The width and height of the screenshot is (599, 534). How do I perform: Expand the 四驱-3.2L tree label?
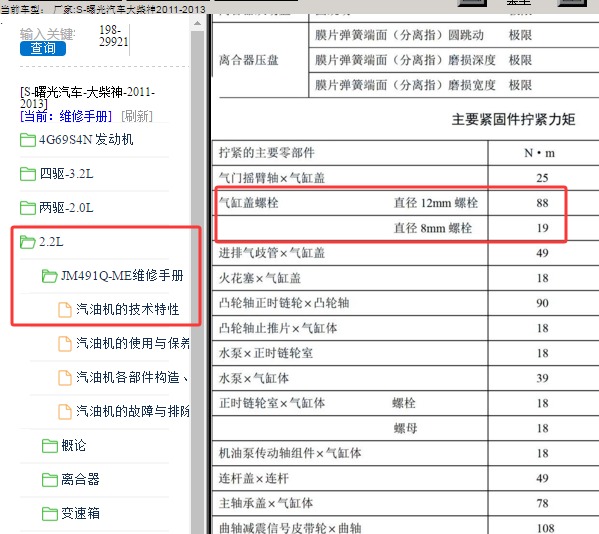[x=66, y=174]
